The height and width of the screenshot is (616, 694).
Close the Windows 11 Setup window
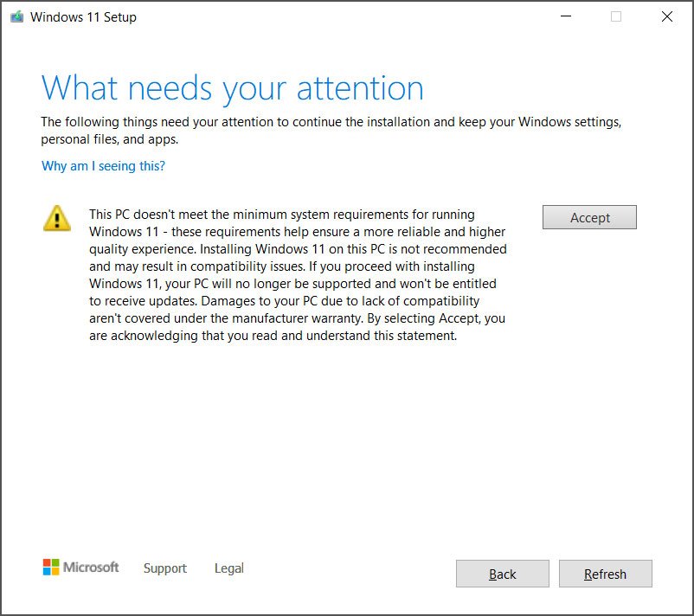click(667, 16)
